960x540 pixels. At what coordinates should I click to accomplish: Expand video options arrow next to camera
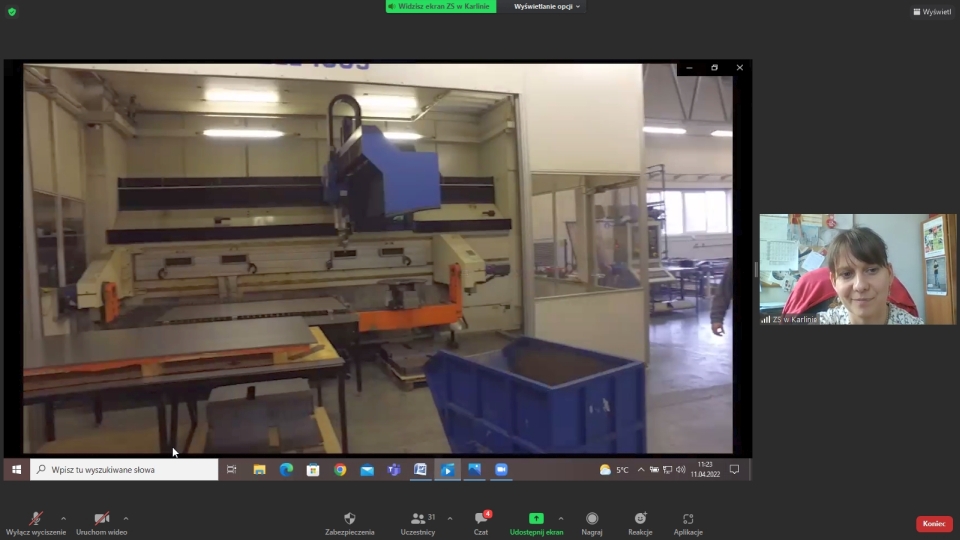click(x=126, y=519)
